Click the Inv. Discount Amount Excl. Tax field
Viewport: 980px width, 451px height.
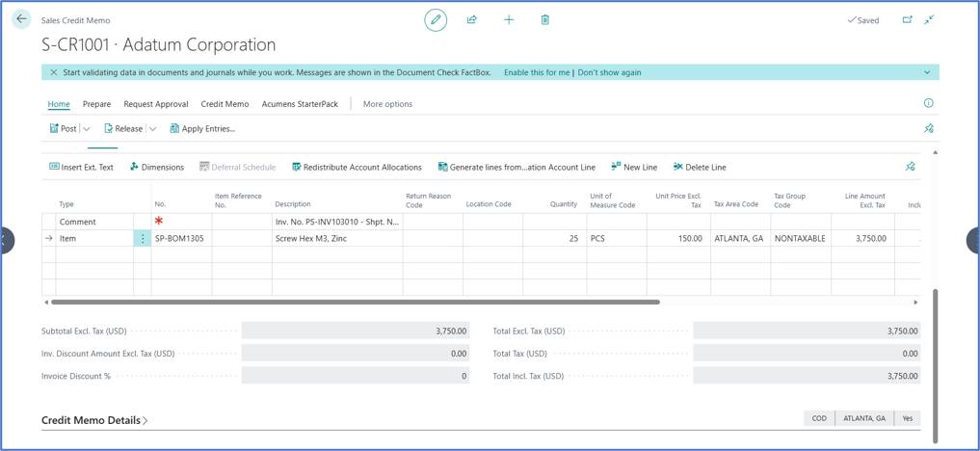[x=355, y=353]
